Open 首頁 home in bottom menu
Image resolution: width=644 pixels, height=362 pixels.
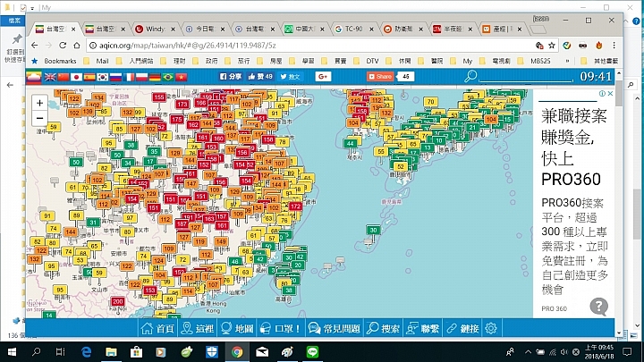[x=157, y=328]
